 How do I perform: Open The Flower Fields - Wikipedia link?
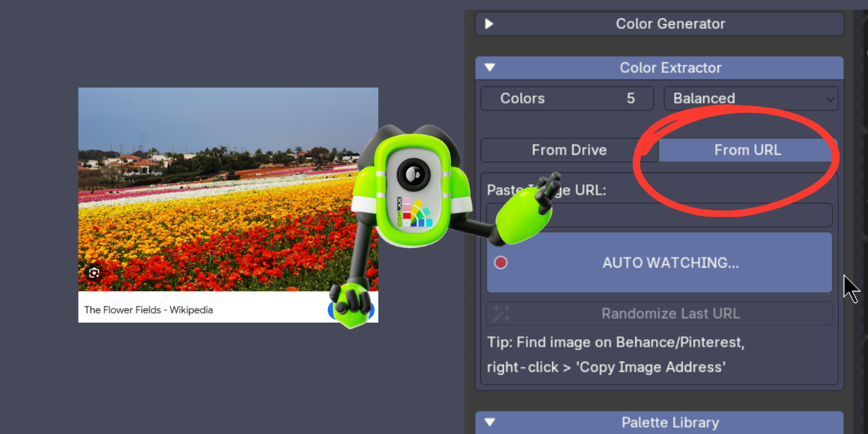point(148,310)
